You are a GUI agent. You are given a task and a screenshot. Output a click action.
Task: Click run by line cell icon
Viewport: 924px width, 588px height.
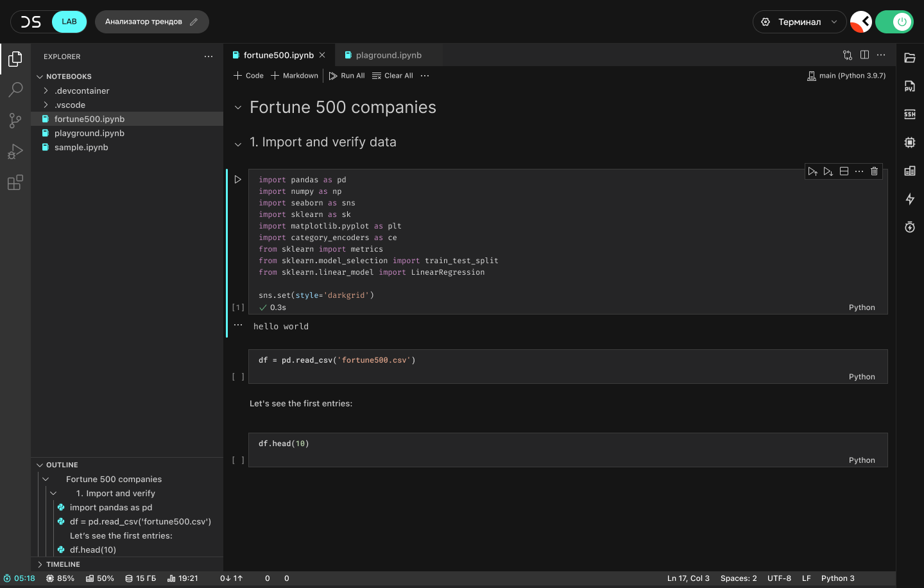[x=813, y=171]
